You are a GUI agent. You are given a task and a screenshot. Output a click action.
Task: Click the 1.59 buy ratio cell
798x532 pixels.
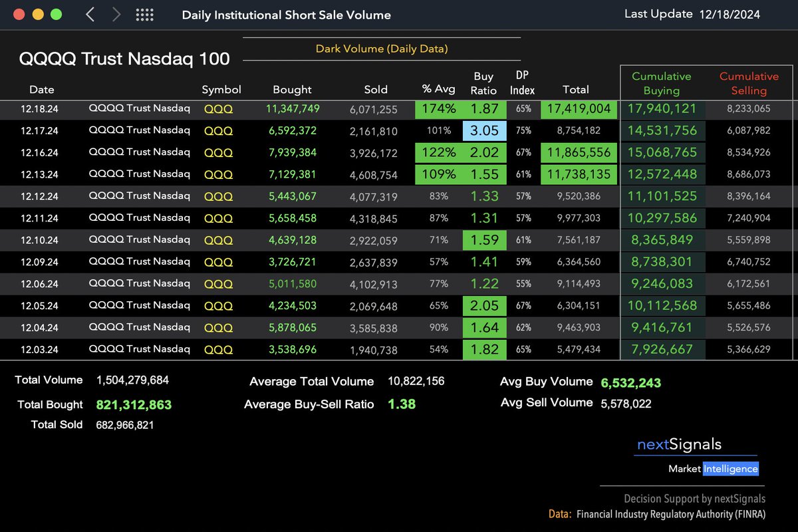pyautogui.click(x=484, y=239)
